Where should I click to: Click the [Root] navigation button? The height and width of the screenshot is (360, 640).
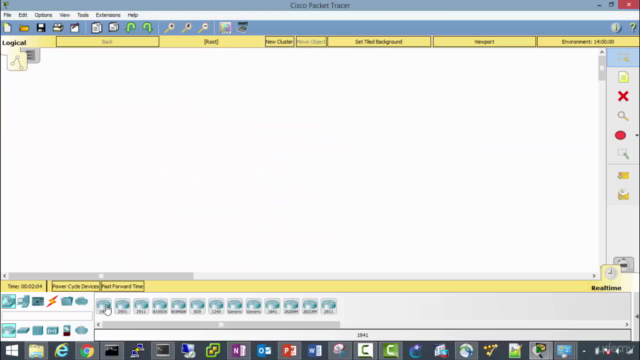pos(211,42)
